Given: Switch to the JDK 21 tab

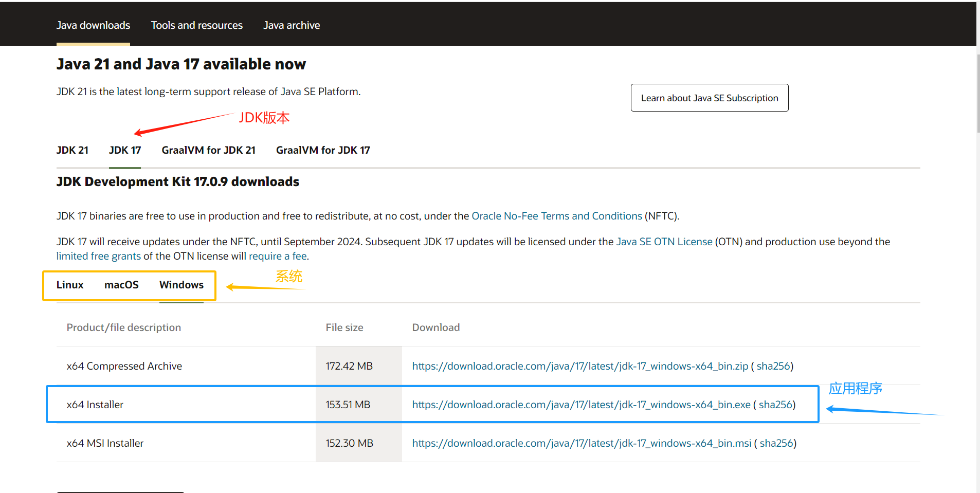Looking at the screenshot, I should point(72,150).
